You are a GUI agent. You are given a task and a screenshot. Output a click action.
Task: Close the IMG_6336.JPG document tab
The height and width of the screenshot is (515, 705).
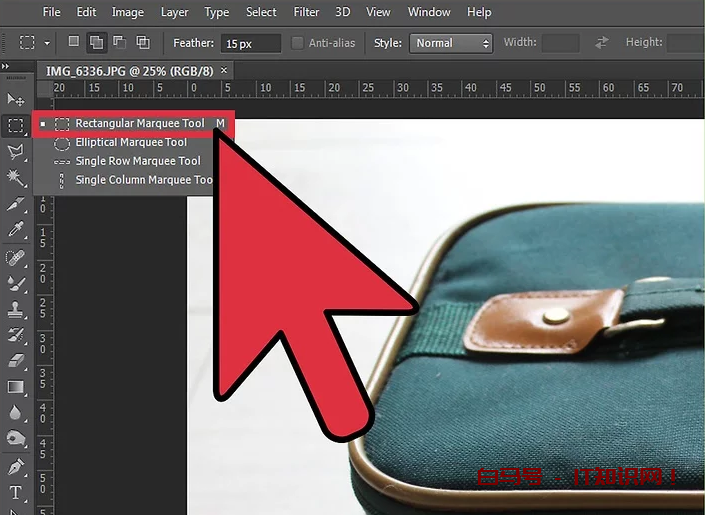pyautogui.click(x=224, y=70)
